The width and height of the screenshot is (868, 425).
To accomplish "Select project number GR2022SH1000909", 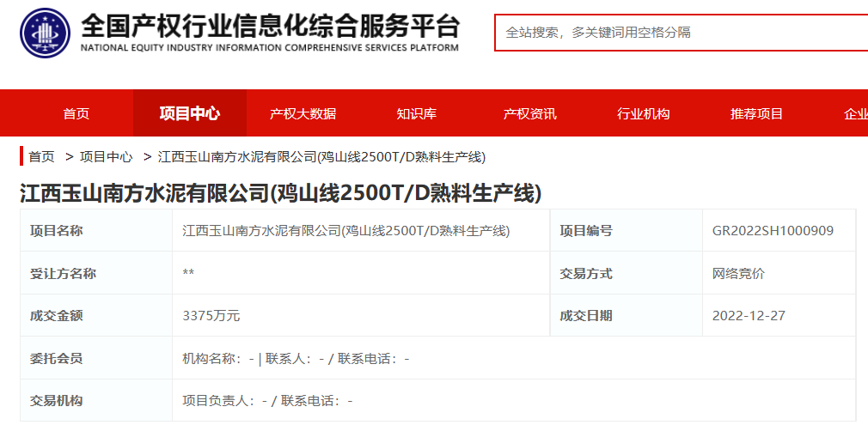I will click(x=773, y=231).
